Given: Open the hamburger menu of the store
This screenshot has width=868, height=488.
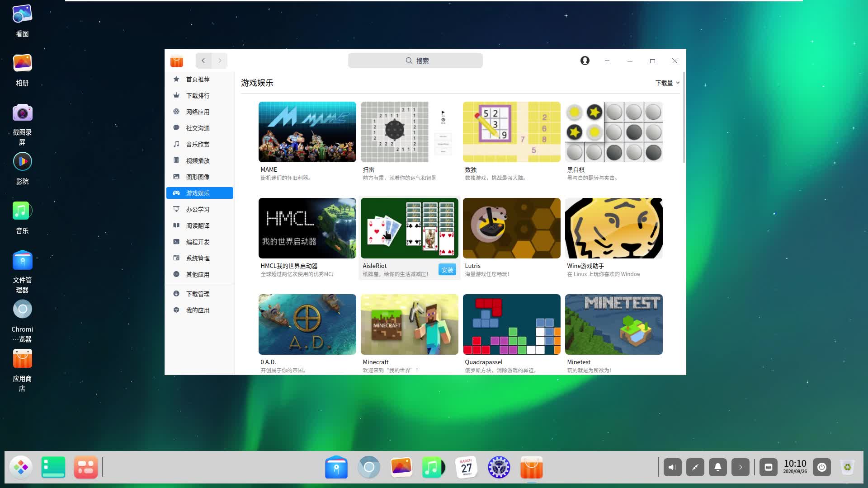Looking at the screenshot, I should [607, 61].
